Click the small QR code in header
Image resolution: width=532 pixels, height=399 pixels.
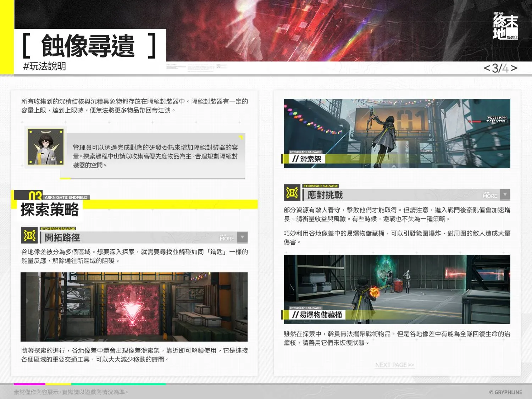pyautogui.click(x=219, y=66)
